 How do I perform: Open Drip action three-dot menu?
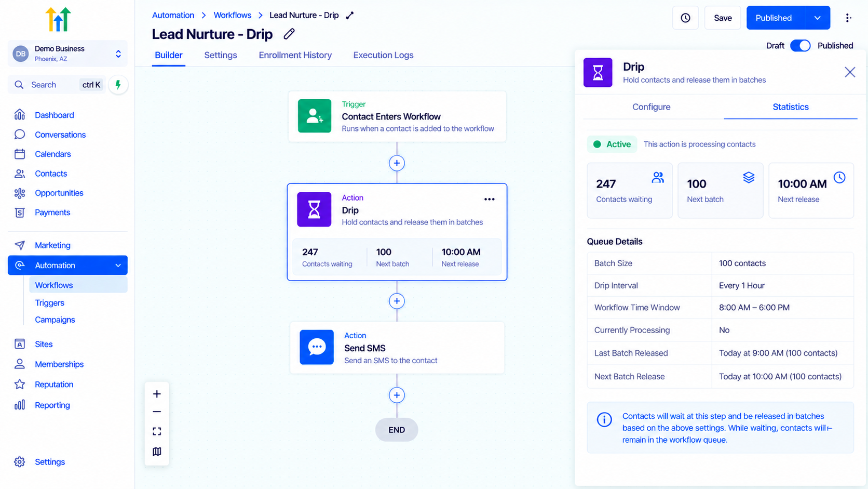click(489, 199)
